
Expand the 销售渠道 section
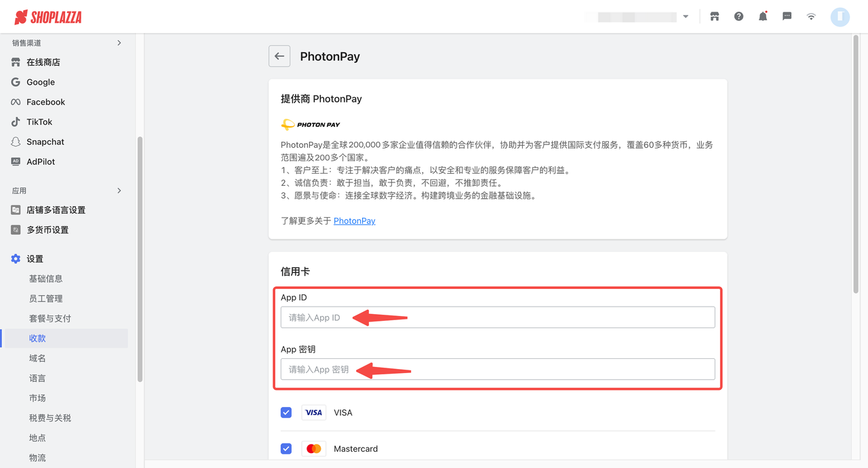(x=119, y=42)
